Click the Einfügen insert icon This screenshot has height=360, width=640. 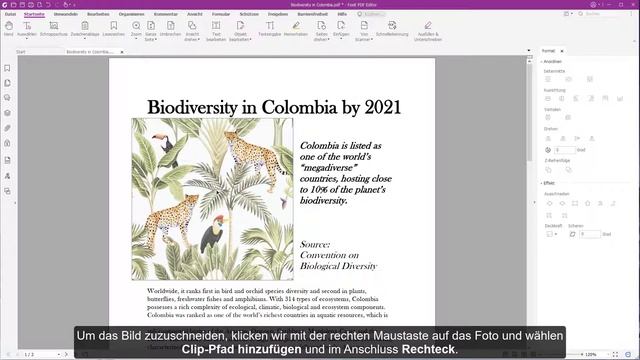(341, 29)
